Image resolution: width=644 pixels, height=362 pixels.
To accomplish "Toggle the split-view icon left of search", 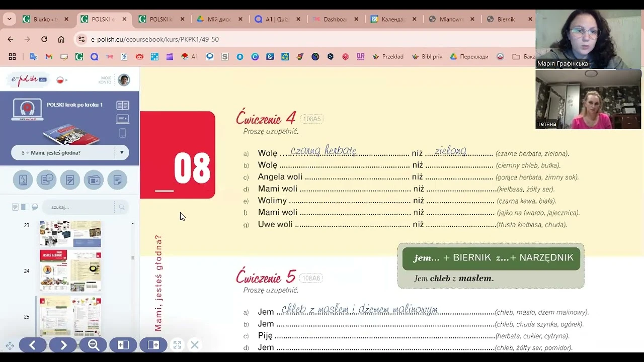I will click(x=25, y=207).
